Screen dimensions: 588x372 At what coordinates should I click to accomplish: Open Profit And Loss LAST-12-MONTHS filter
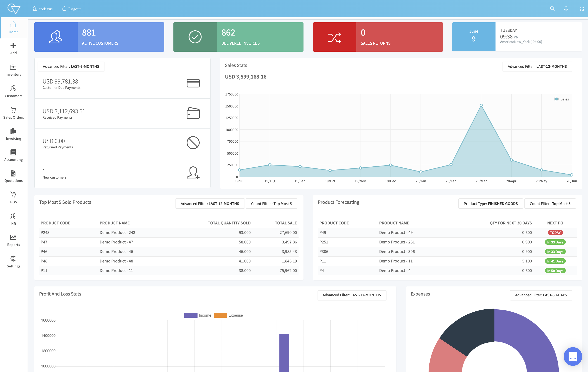point(352,295)
